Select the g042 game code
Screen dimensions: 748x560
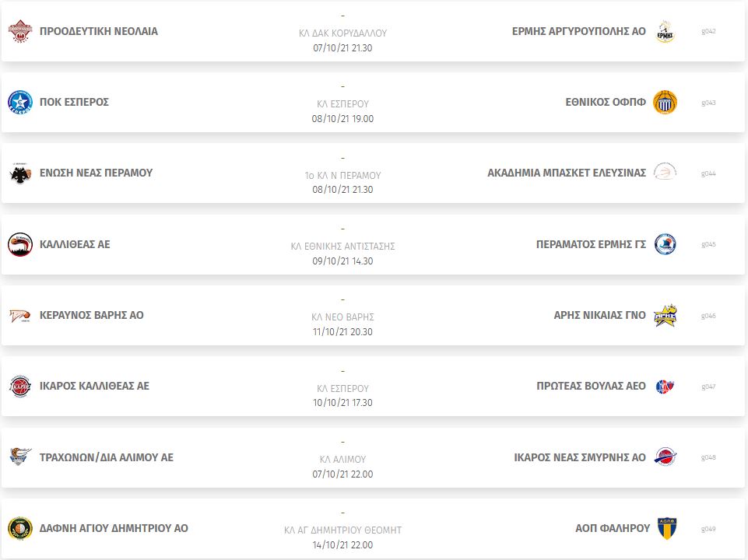point(708,31)
